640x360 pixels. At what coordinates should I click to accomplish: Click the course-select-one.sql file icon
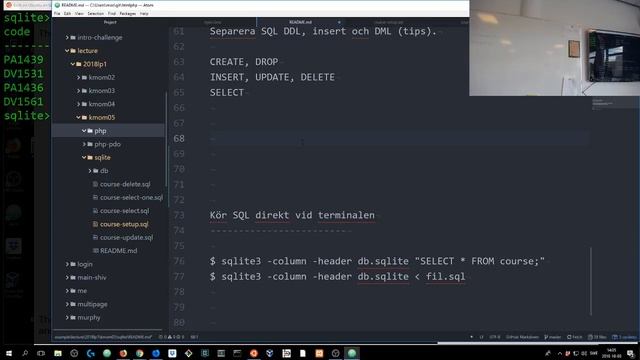pos(95,198)
